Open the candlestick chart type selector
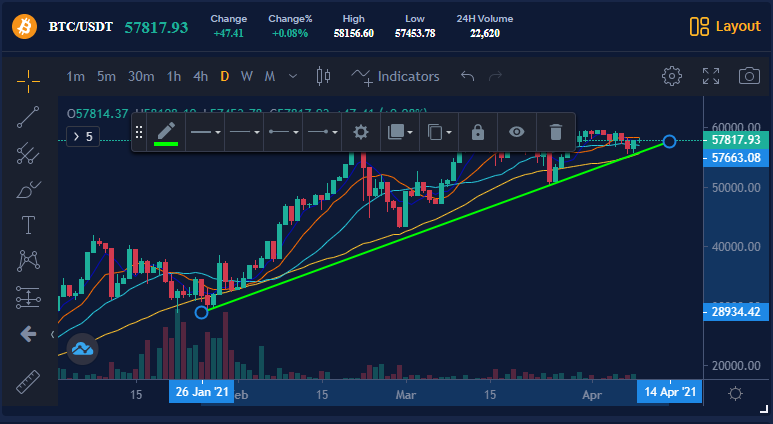The width and height of the screenshot is (773, 424). pos(323,76)
